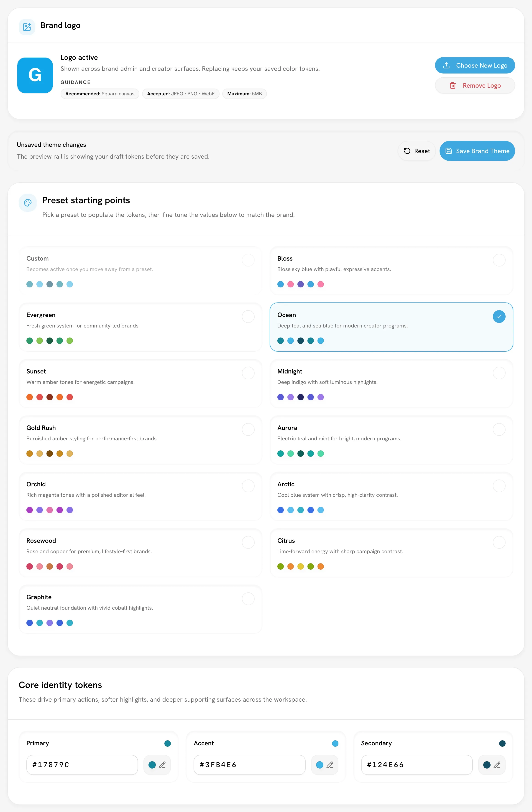Remove the current logo
Viewport: 532px width, 812px height.
475,85
